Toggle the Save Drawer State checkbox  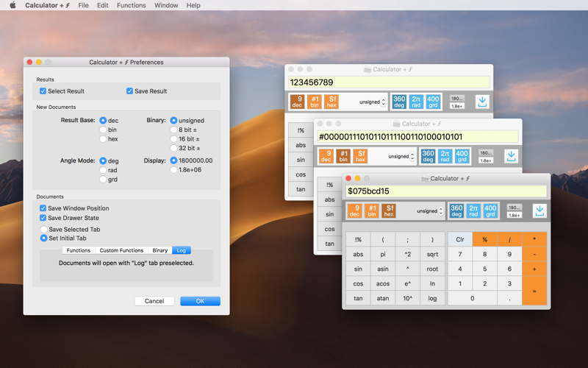click(x=43, y=218)
